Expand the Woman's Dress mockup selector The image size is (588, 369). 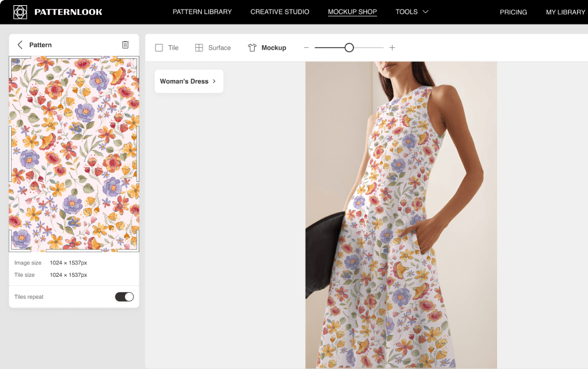coord(189,81)
